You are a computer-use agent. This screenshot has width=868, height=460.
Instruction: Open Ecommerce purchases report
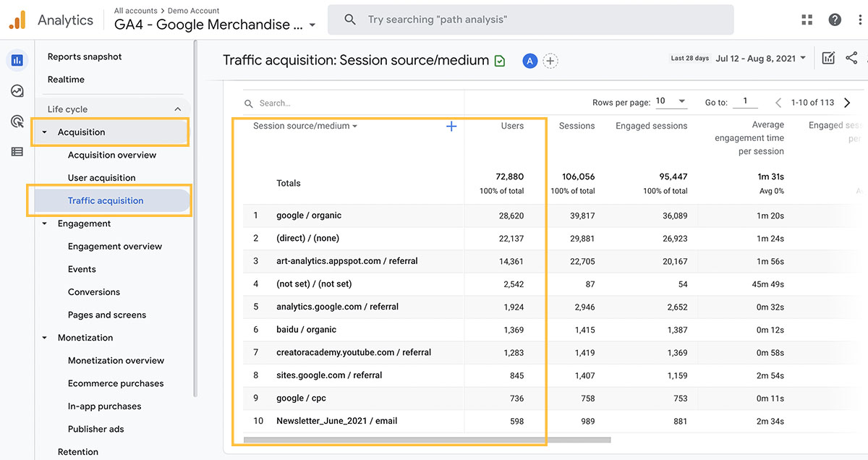tap(116, 383)
